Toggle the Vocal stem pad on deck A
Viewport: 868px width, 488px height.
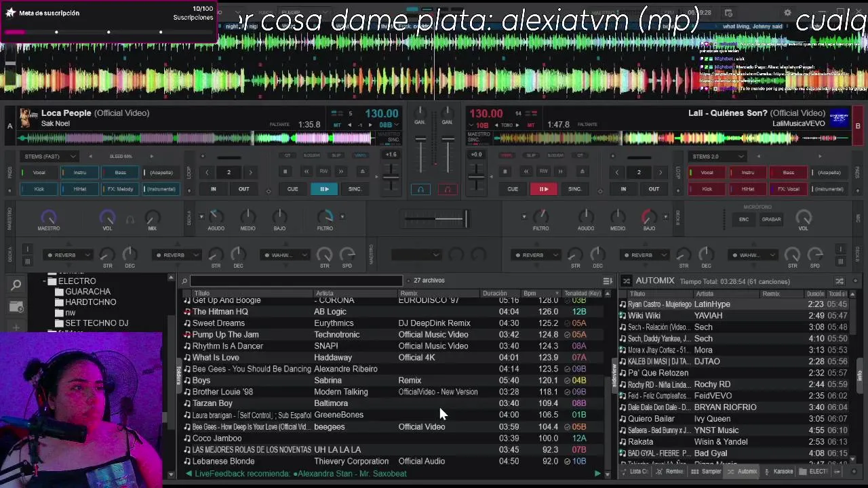tap(39, 172)
